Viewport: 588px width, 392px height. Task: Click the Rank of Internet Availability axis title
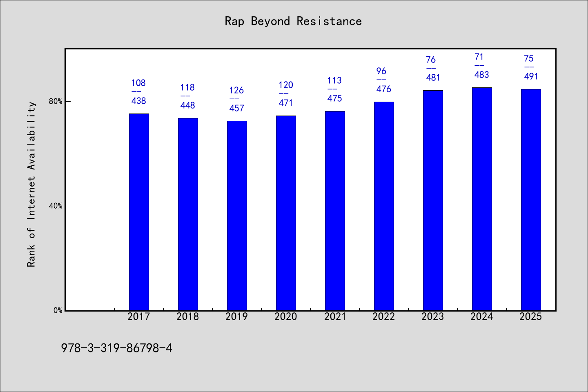[31, 184]
